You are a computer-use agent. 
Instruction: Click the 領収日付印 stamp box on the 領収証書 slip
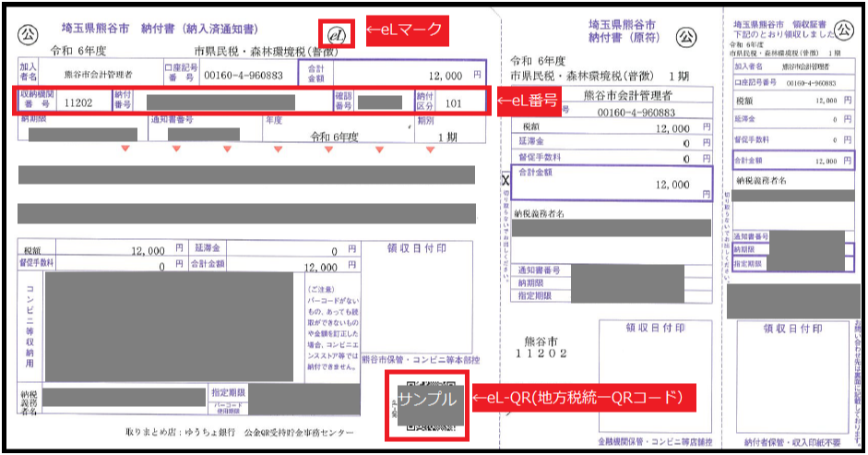792,377
